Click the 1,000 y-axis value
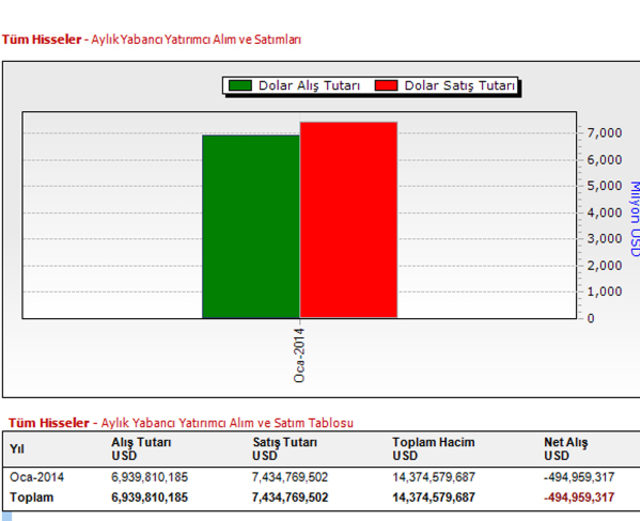The image size is (640, 521). point(604,292)
